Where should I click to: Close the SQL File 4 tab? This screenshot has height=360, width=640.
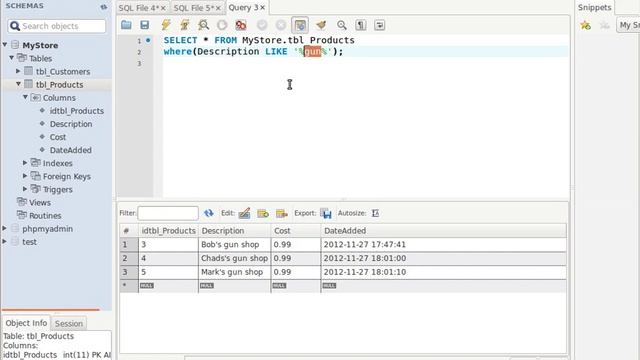point(163,8)
